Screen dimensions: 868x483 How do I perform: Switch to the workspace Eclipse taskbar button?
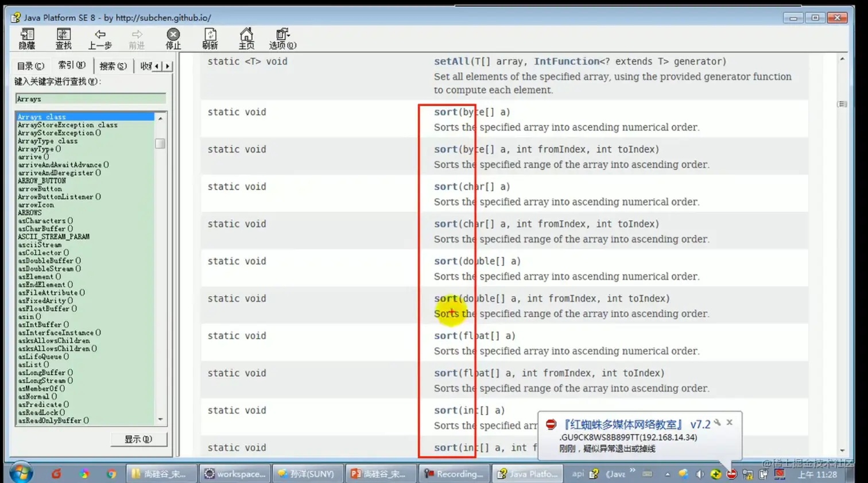pos(235,474)
